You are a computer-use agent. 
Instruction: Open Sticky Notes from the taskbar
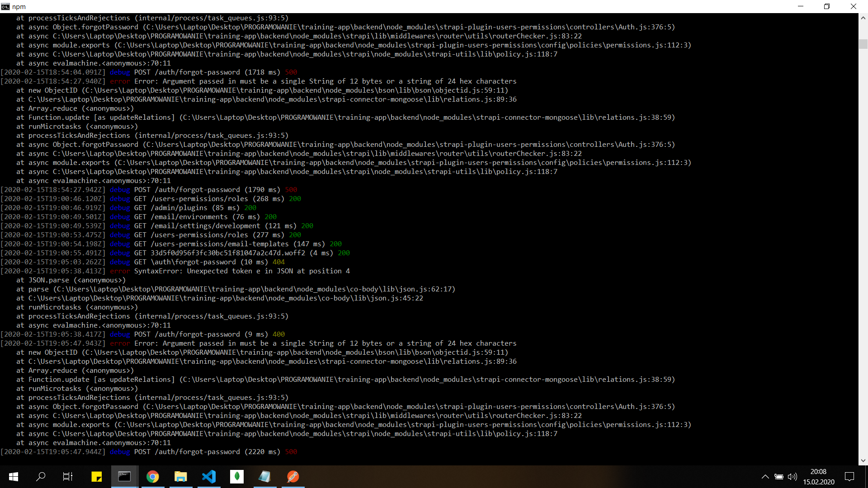[x=96, y=477]
